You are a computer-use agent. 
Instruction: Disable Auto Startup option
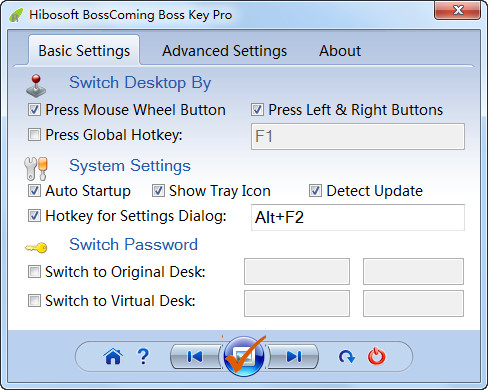point(34,191)
